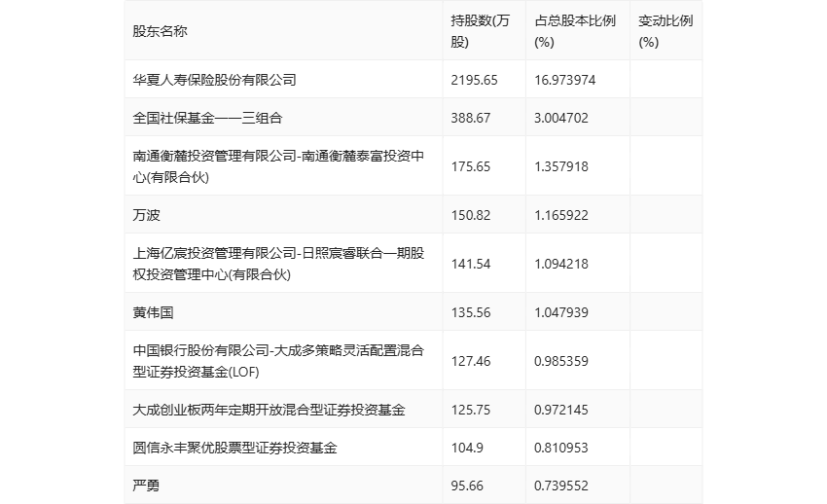Select 圆信永丰聚优股票型证券投资基金 name

click(x=234, y=448)
